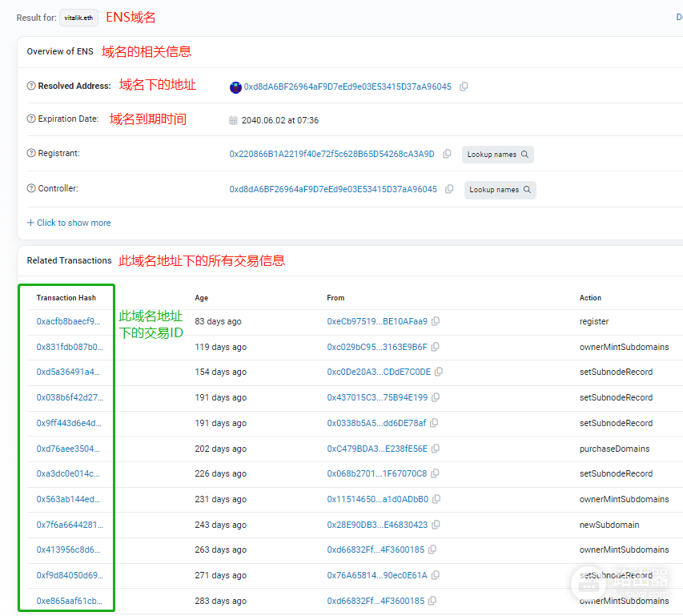The image size is (683, 616).
Task: Open transaction 0xd5a36491a4...
Action: 68,372
